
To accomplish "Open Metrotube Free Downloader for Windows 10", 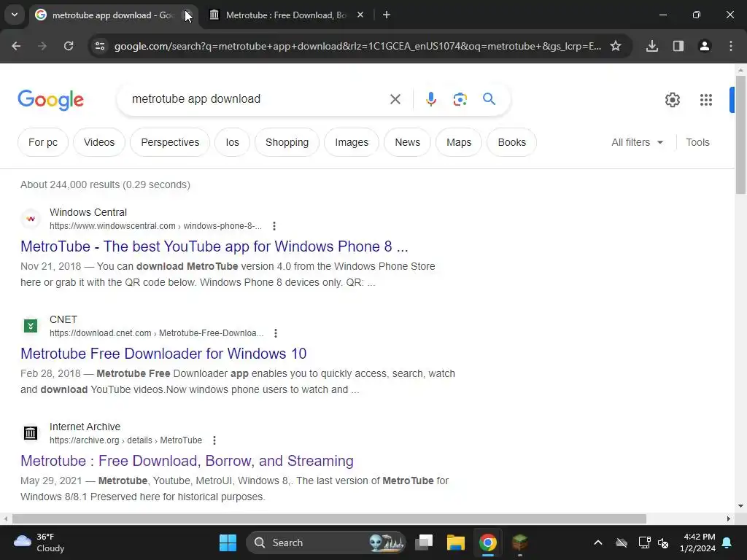I will 163,354.
